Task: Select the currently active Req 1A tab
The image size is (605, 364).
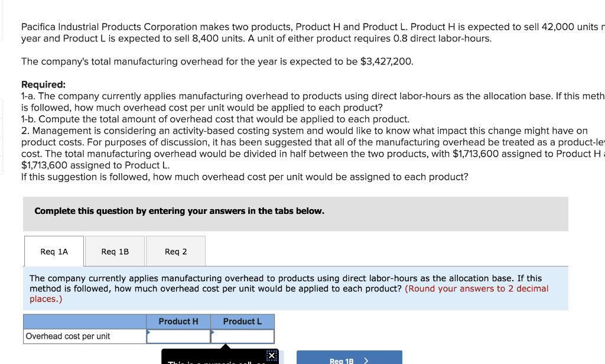Action: [54, 251]
